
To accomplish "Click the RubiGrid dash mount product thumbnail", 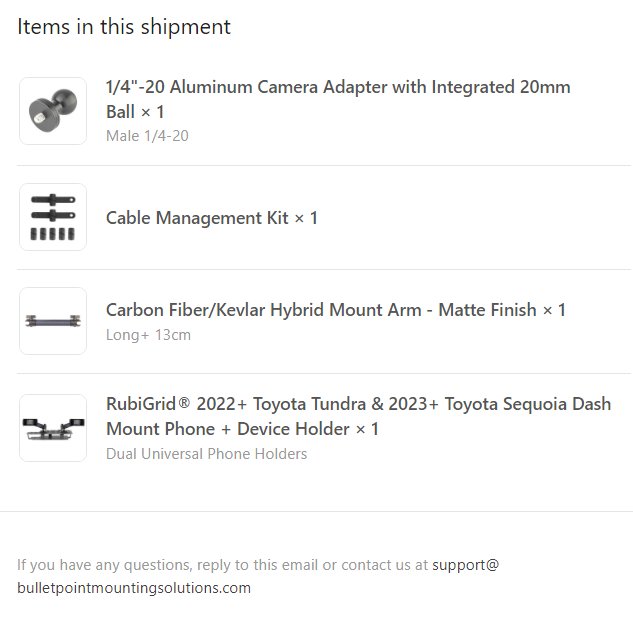I will pos(53,428).
